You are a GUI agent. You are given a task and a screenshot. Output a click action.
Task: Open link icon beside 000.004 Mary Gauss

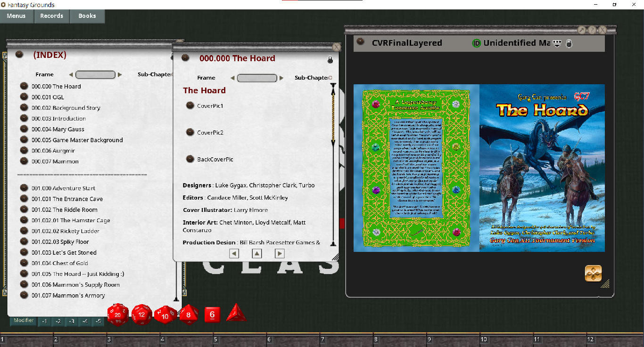[x=24, y=129]
